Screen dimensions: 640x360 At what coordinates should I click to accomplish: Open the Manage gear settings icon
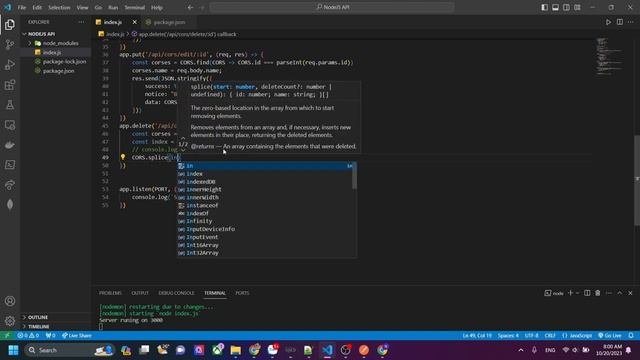(10, 321)
